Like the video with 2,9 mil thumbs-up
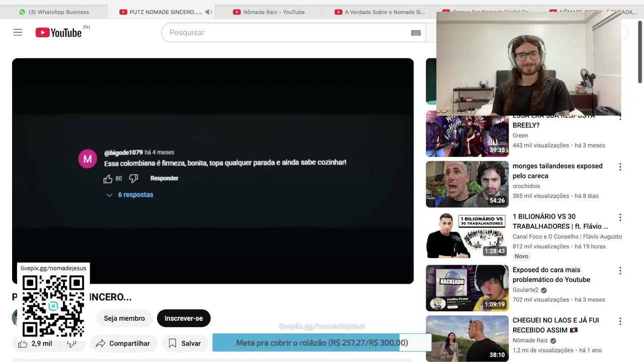Viewport: 644px width, 362px height. pos(35,343)
